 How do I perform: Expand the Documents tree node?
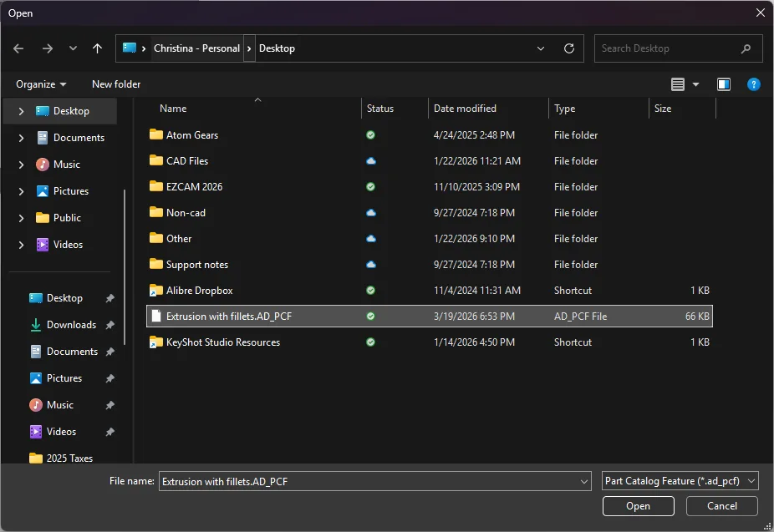(x=21, y=138)
